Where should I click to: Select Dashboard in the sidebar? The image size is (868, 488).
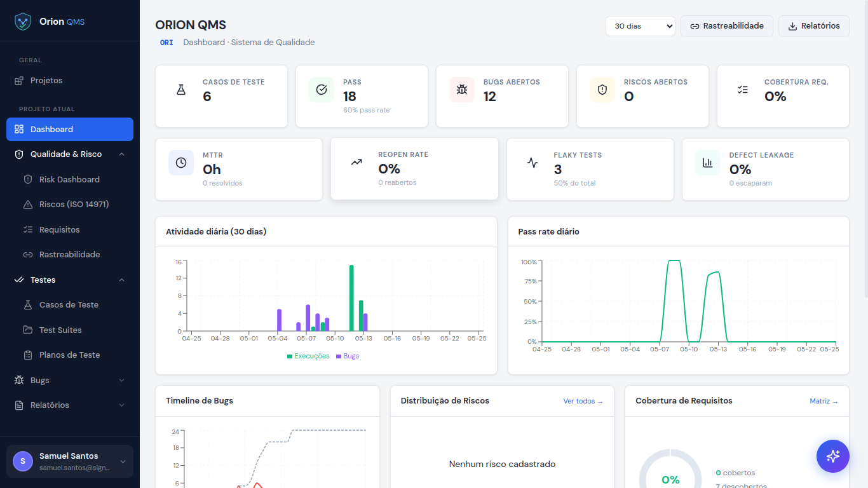tap(70, 129)
